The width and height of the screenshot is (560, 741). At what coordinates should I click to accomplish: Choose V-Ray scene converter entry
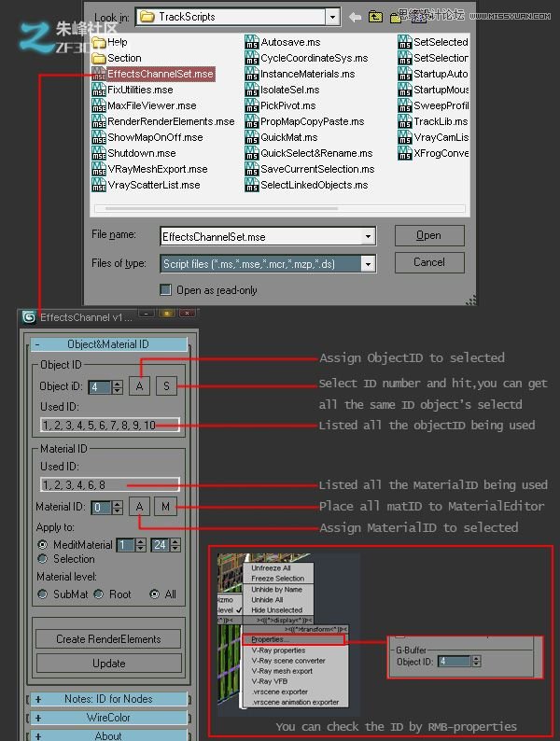(x=288, y=661)
